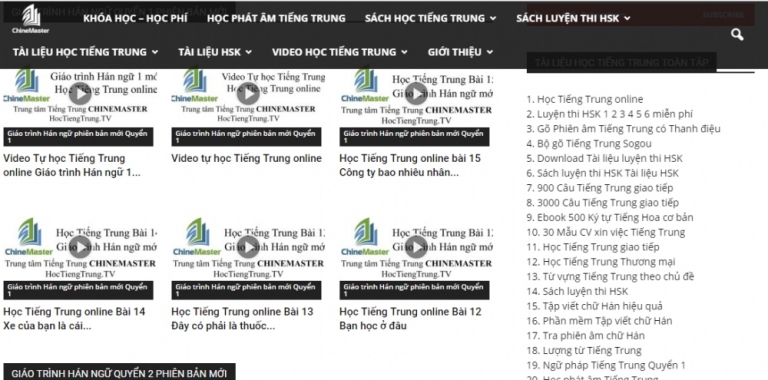Click the category tag under Bài 14 thumbnail
Screen dimensions: 768x380
(x=78, y=290)
